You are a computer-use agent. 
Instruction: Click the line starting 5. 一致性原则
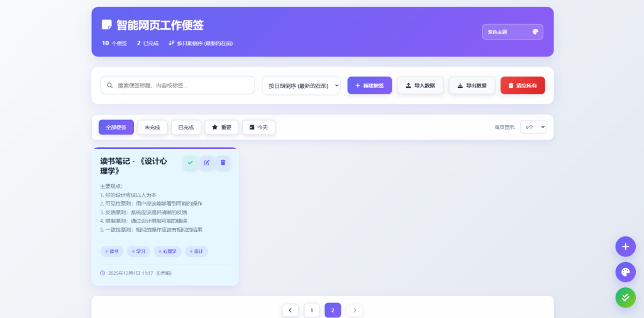pyautogui.click(x=151, y=230)
